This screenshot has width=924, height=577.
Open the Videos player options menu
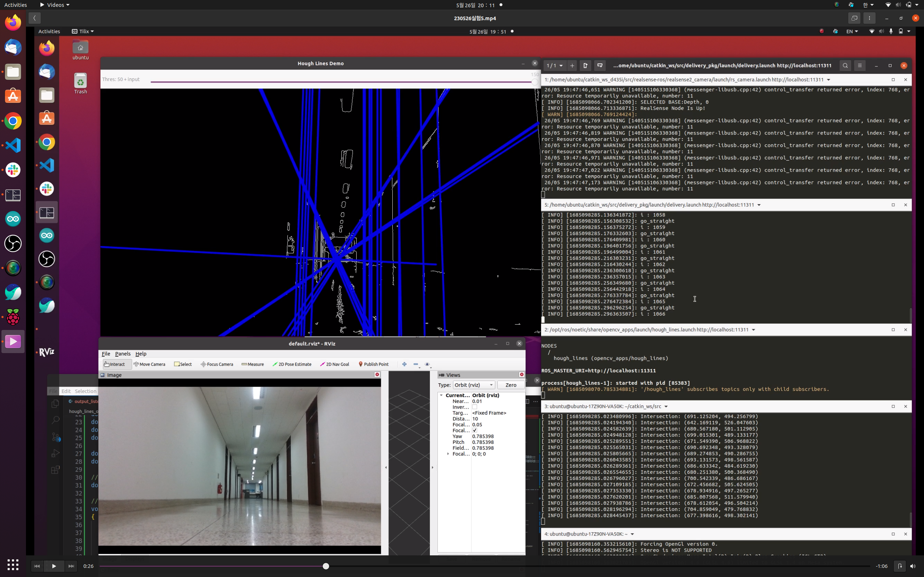pyautogui.click(x=869, y=18)
